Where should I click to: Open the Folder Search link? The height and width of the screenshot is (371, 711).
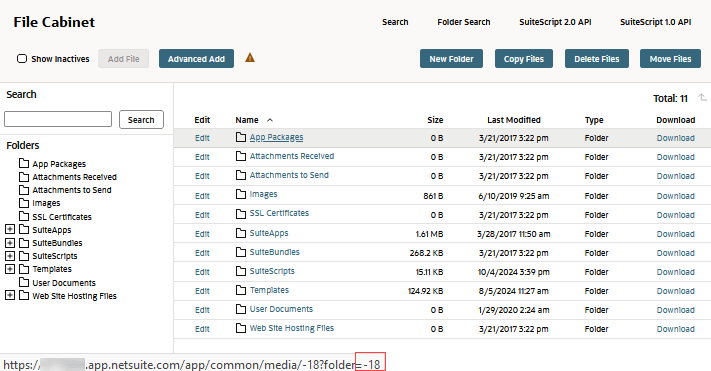click(x=463, y=22)
